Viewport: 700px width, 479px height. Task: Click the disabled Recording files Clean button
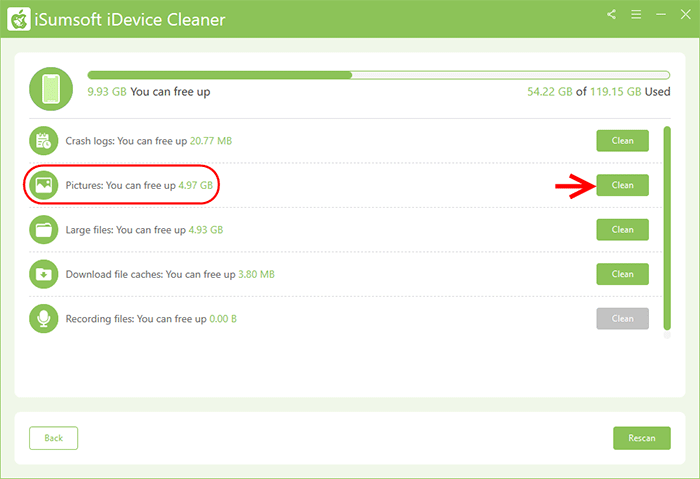pos(622,318)
